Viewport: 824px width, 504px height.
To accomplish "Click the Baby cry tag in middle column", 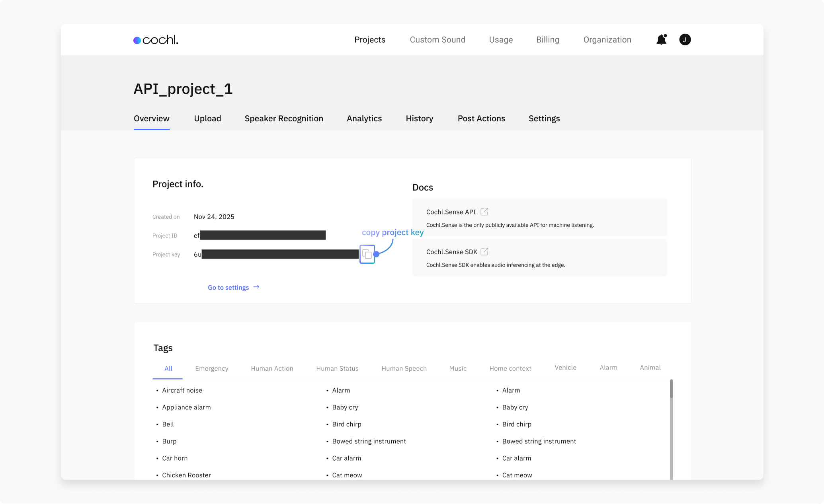I will [x=345, y=407].
